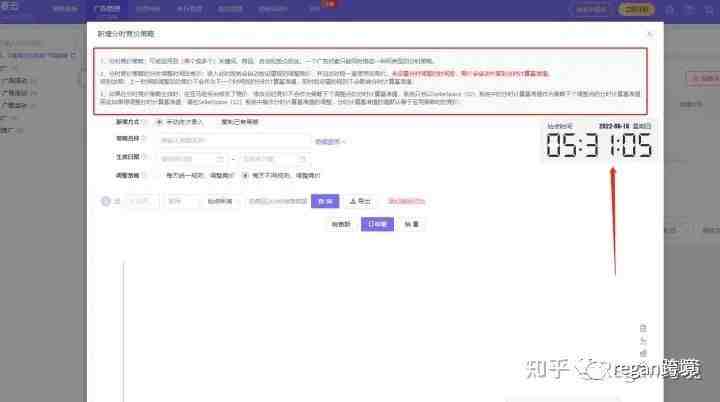Close the new strategy dialog with X

[x=649, y=34]
